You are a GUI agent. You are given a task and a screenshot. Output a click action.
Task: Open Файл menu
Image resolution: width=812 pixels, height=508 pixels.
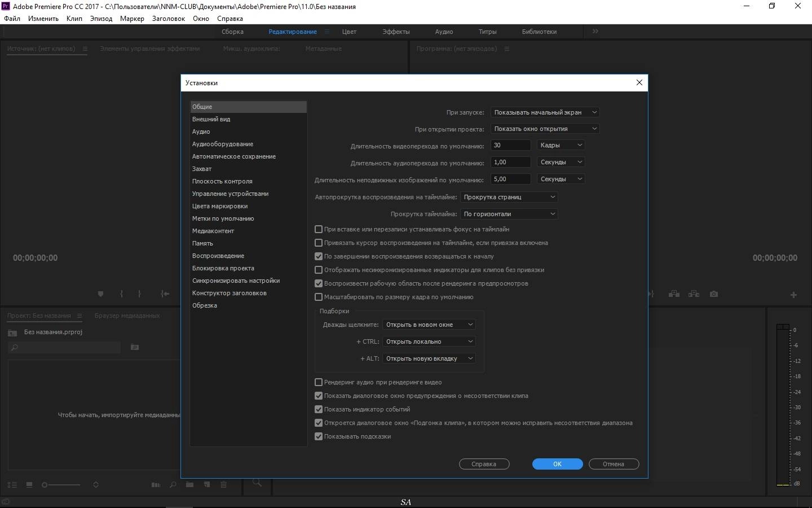12,19
